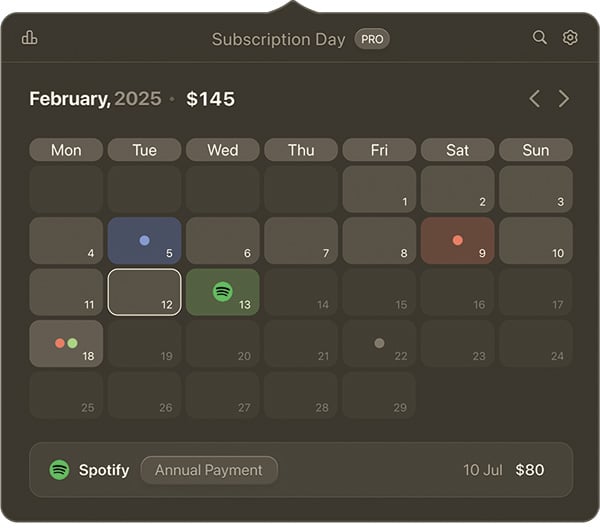Open the statistics bar chart icon
The height and width of the screenshot is (529, 600).
tap(29, 38)
